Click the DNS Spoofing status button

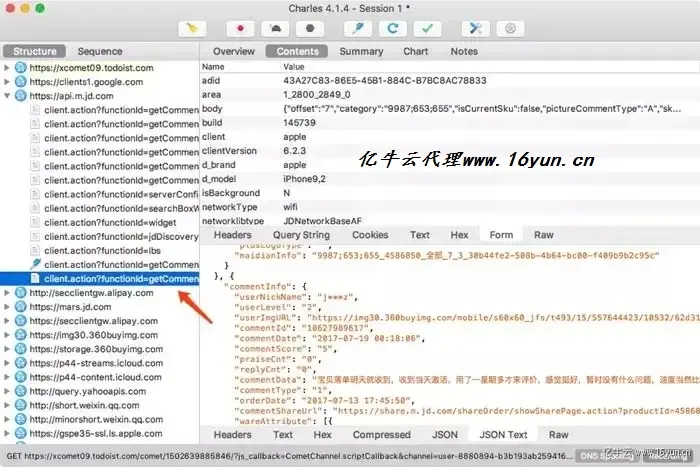pyautogui.click(x=607, y=456)
